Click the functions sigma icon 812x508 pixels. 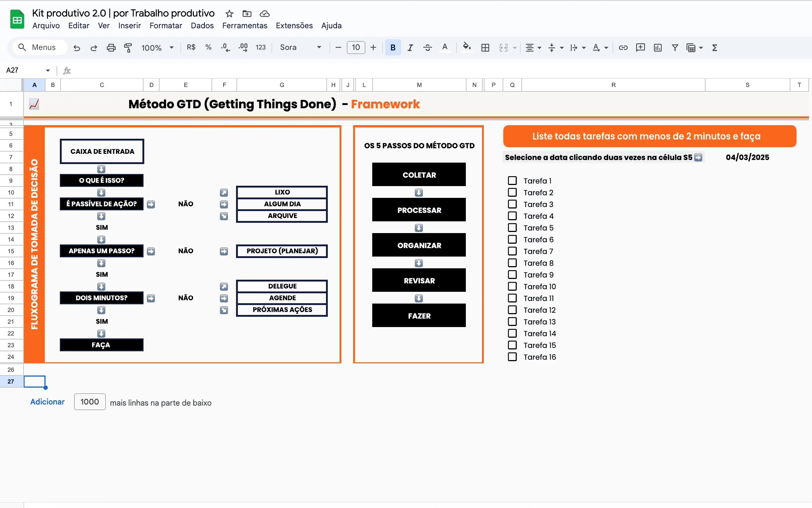point(714,48)
